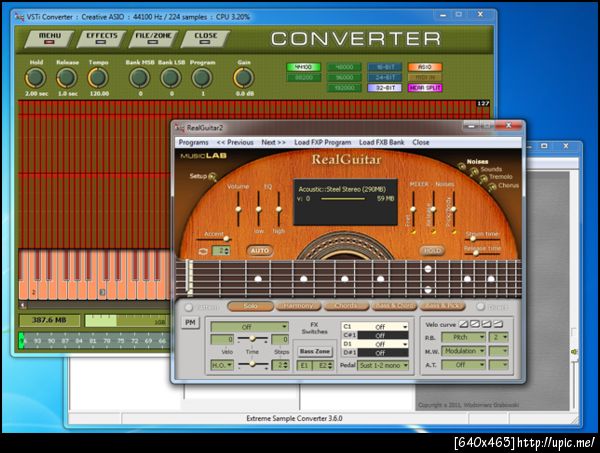
Task: Click the left scroll arrow under the piano keyboard
Action: (23, 305)
